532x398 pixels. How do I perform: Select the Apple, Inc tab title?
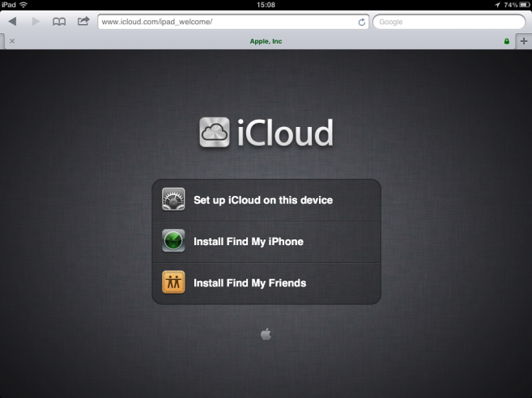pos(266,41)
